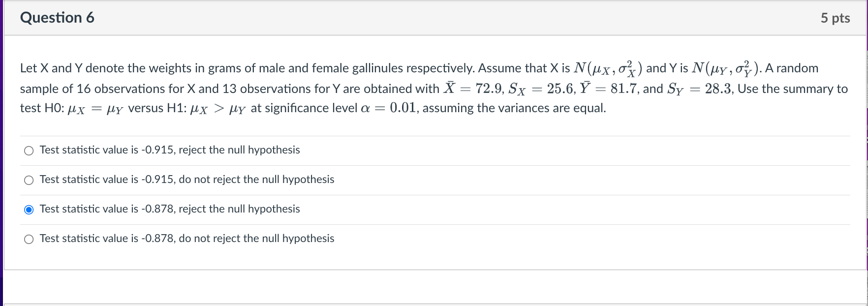Click the selected radio circle for -0.878, reject
The image size is (868, 306).
(29, 210)
